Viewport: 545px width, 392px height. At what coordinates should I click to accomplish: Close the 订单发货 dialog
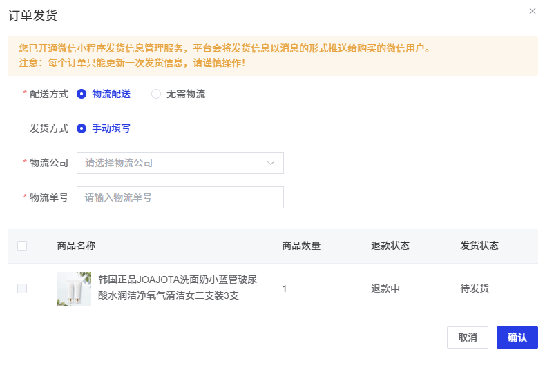pyautogui.click(x=532, y=11)
